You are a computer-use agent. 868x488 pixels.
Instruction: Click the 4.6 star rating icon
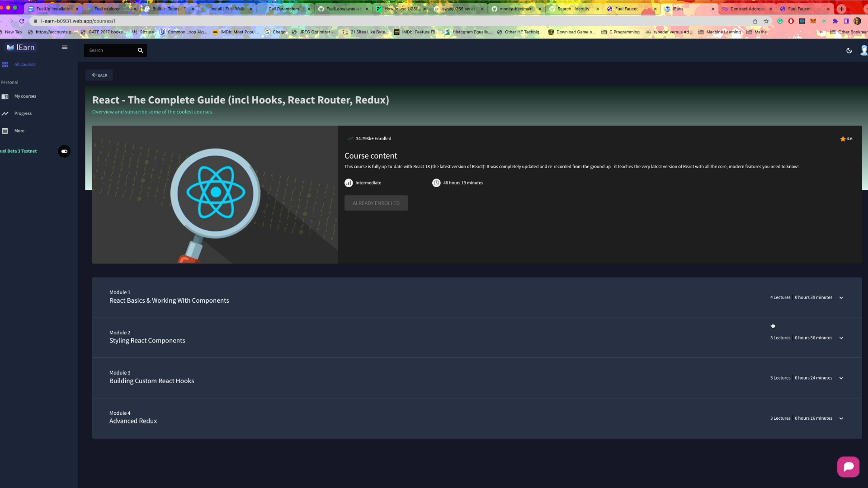(843, 139)
